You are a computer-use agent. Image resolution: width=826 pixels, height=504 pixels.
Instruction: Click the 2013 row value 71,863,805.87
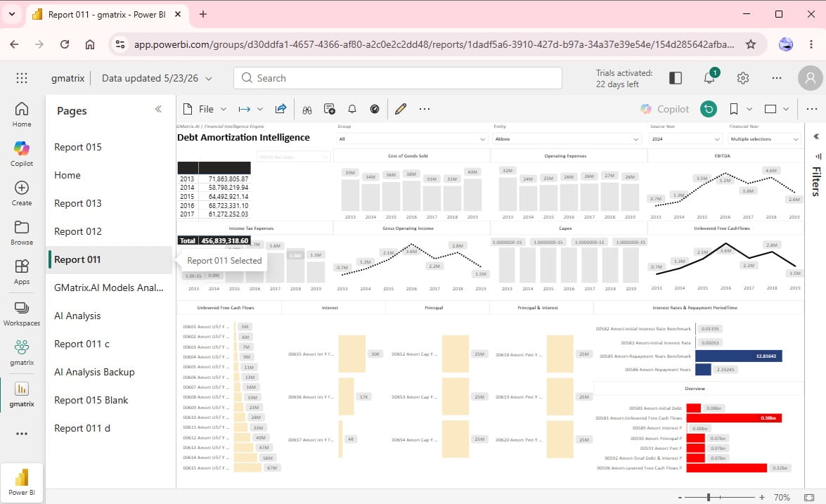point(228,179)
